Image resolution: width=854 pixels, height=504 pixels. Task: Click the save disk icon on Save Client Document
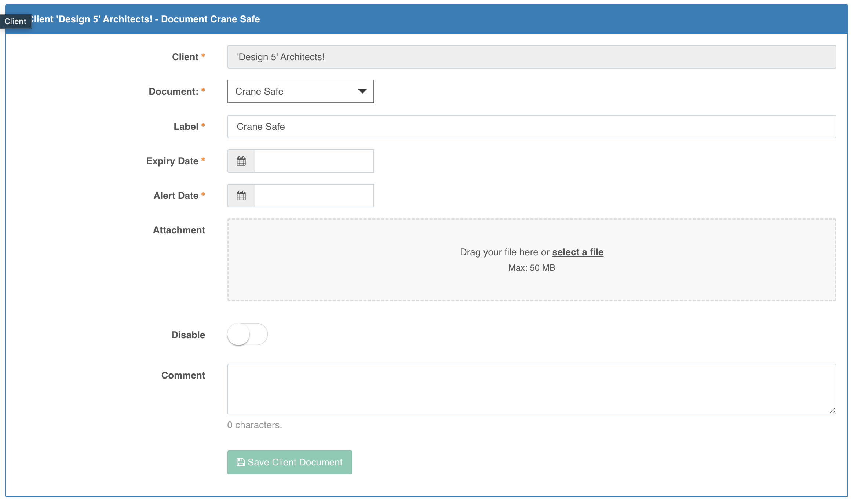(240, 462)
